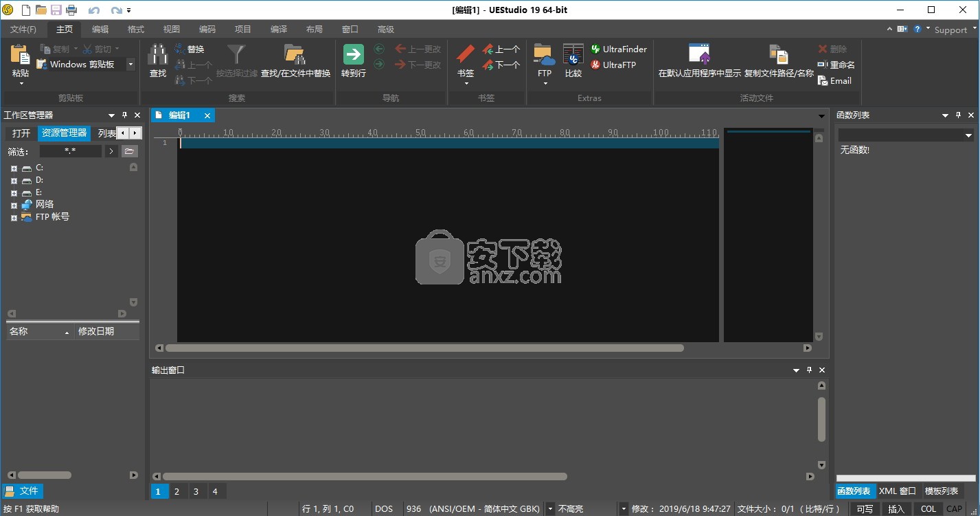Click the browse folder icon beside filter field
Viewport: 980px width, 516px height.
point(129,151)
